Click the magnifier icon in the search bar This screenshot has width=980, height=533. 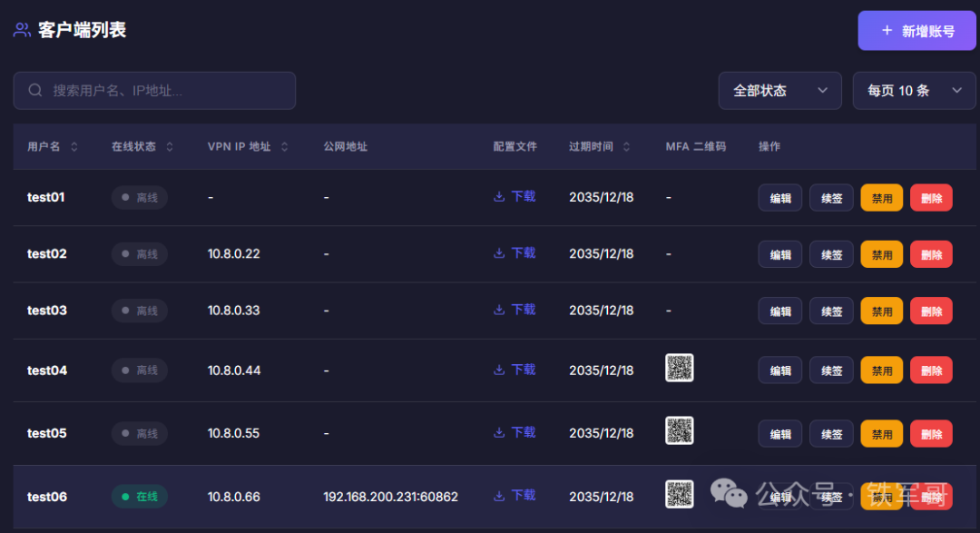click(34, 90)
